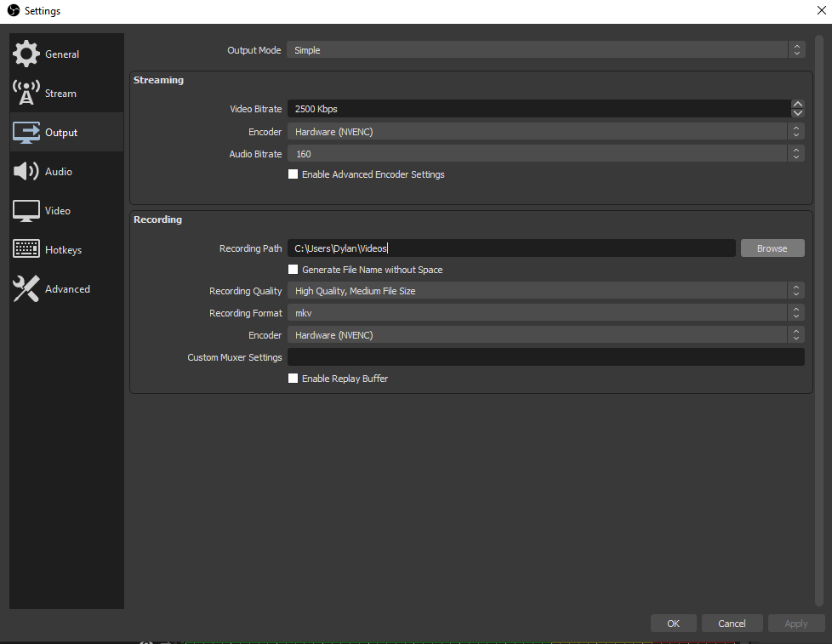Click the Output monitor arrow icon

click(x=26, y=132)
